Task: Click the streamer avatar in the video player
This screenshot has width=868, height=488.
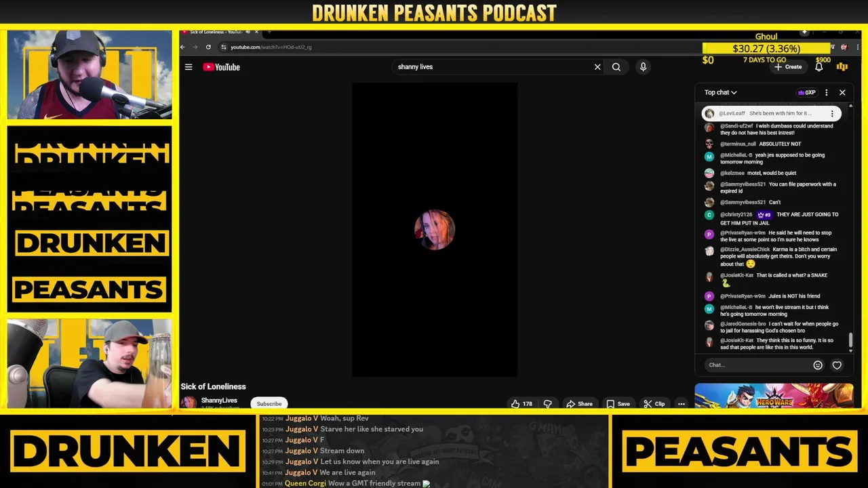Action: [435, 230]
